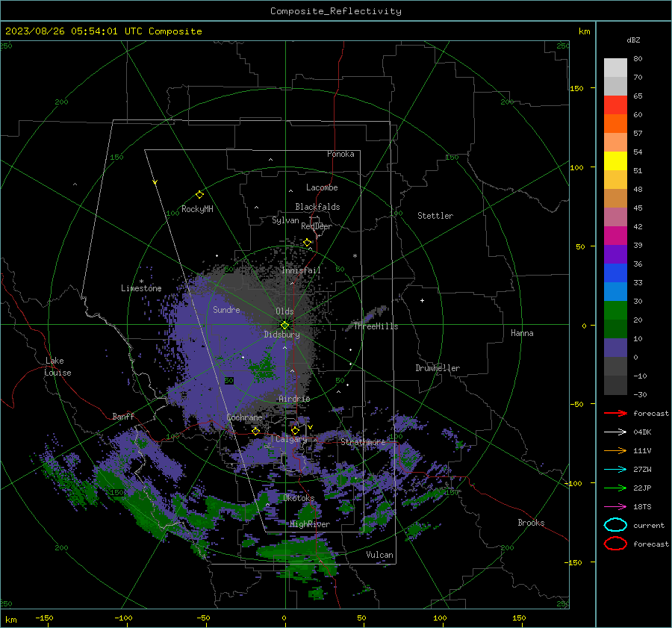Click the Vulcan city label
Viewport: 672px width, 628px height.
[379, 555]
